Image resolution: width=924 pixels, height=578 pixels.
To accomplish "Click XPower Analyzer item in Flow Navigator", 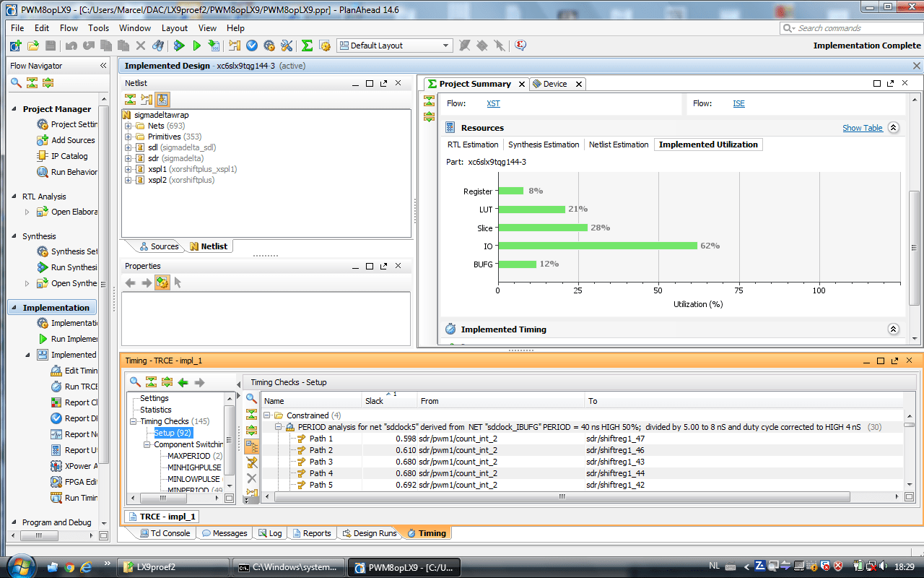I will pyautogui.click(x=81, y=466).
